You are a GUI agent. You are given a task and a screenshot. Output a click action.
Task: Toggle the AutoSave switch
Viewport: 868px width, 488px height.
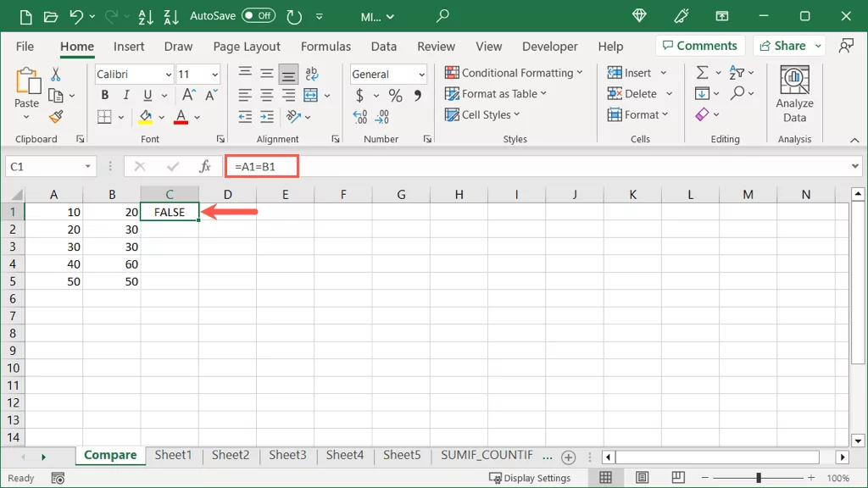pos(259,16)
